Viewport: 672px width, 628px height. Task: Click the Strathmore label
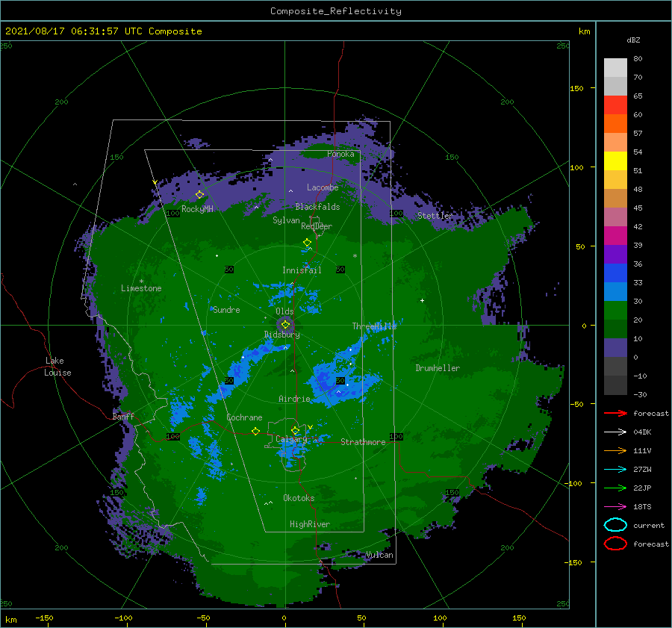(363, 442)
